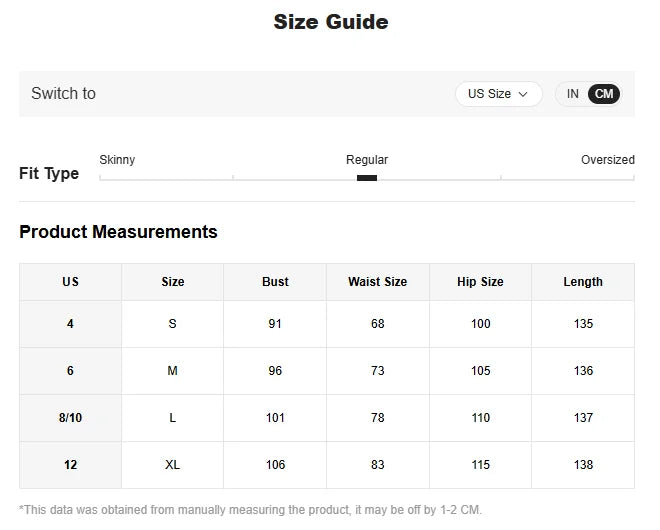The width and height of the screenshot is (660, 530).
Task: Click the Bust column header
Action: point(275,282)
